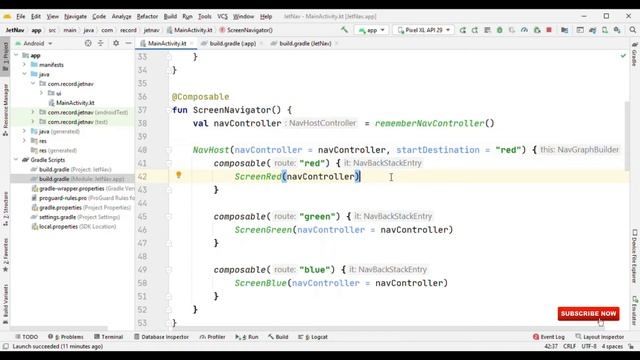This screenshot has height=360, width=640.
Task: Switch to build.gradle (JetNav) tab
Action: [x=305, y=43]
